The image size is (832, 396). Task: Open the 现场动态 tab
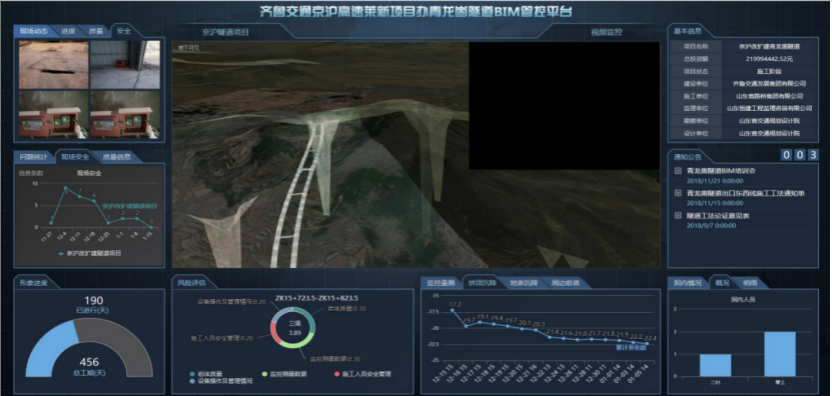[x=34, y=31]
